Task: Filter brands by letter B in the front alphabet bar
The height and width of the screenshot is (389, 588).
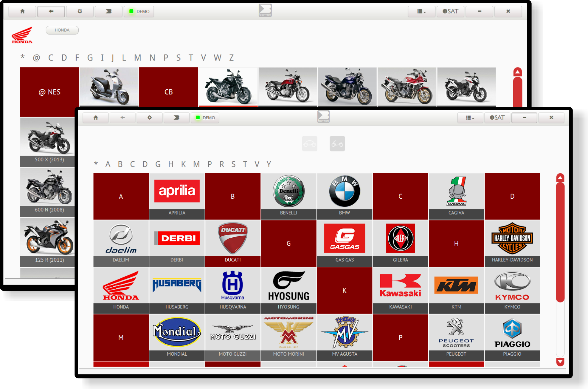Action: tap(120, 164)
